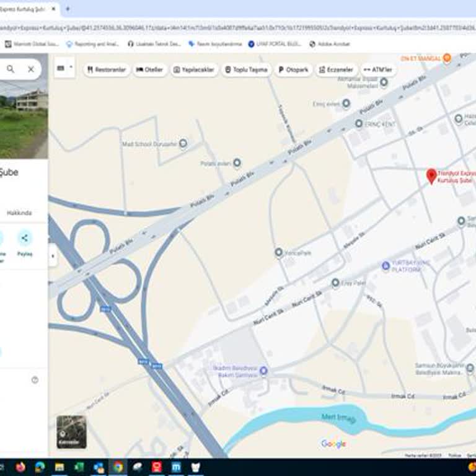Show ATM'ler locations on the map
This screenshot has height=476, width=476.
378,70
